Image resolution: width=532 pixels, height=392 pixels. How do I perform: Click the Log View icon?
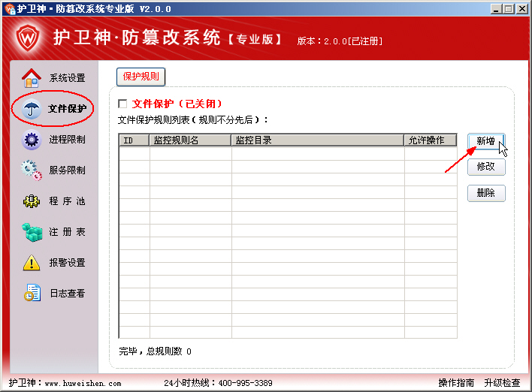[32, 294]
